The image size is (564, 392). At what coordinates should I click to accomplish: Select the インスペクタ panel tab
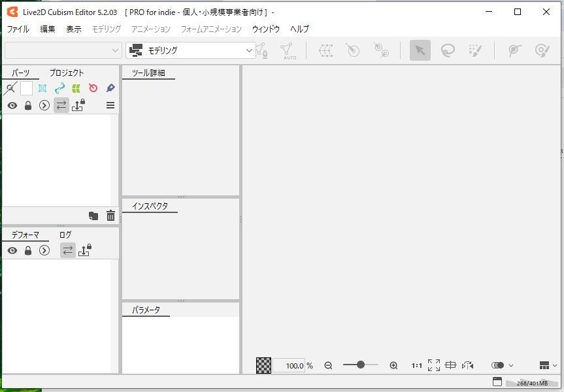click(x=150, y=206)
